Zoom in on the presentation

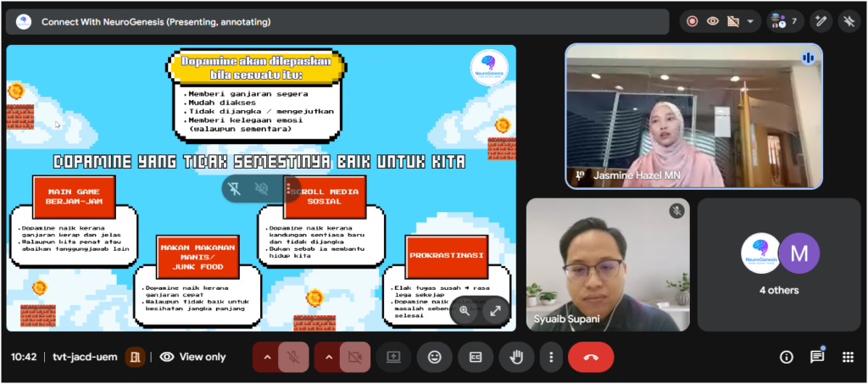point(465,310)
